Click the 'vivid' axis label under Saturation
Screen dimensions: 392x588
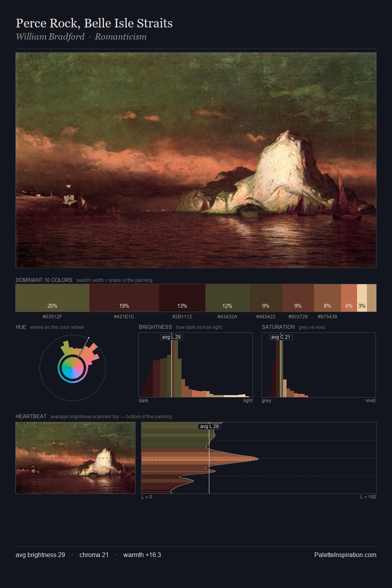pyautogui.click(x=370, y=401)
